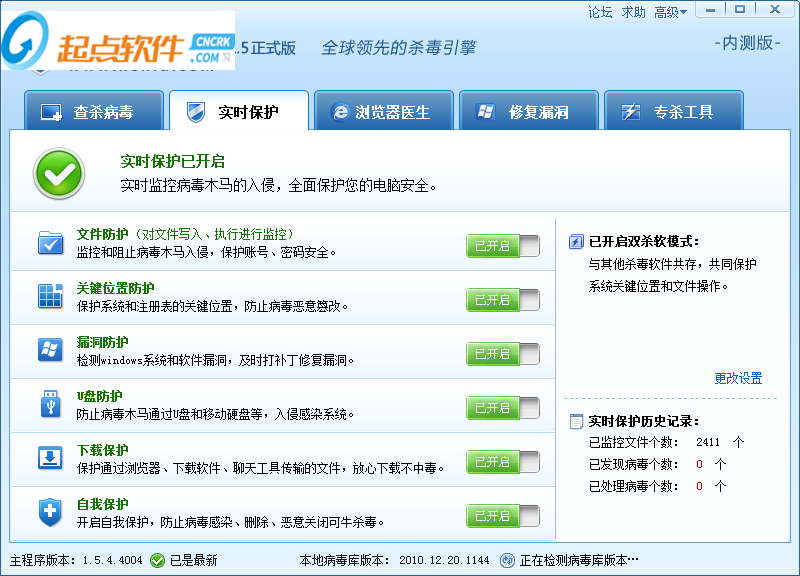This screenshot has width=800, height=576.
Task: Toggle the 文件防护 已开启 switch
Action: (x=503, y=246)
